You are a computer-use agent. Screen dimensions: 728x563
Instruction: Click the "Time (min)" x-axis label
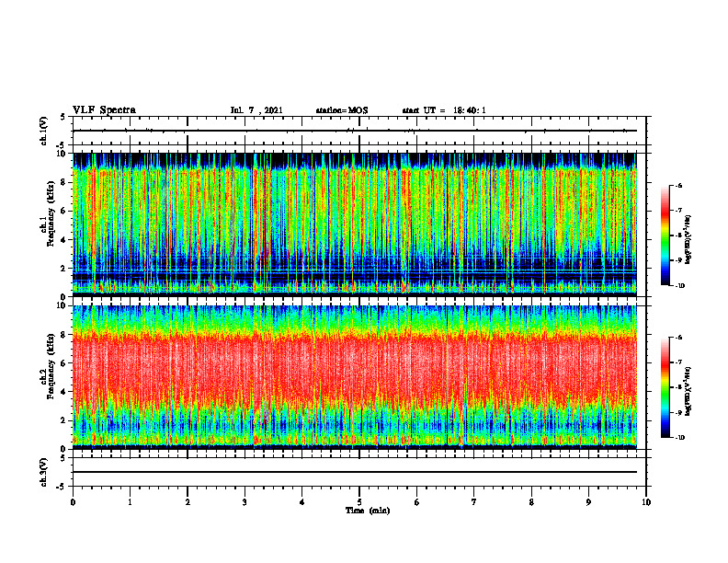pyautogui.click(x=368, y=511)
